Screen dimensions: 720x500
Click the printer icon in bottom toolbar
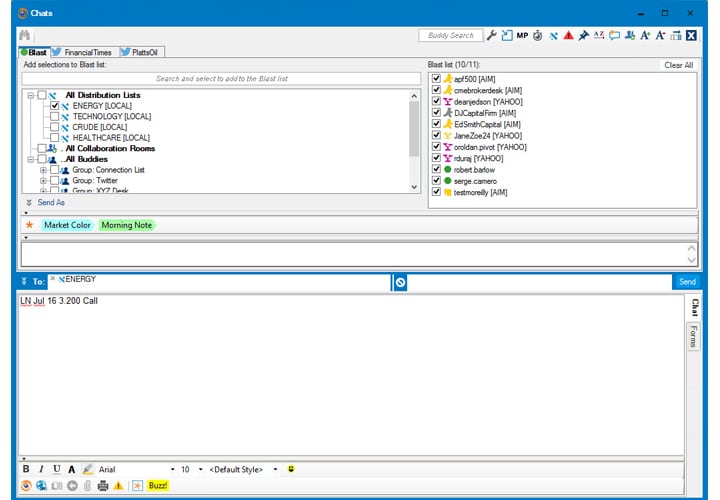click(102, 485)
